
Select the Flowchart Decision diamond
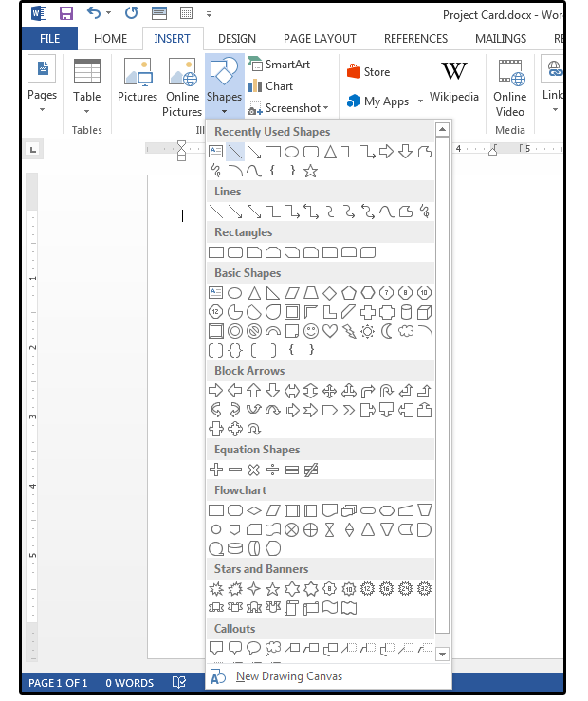click(x=254, y=510)
